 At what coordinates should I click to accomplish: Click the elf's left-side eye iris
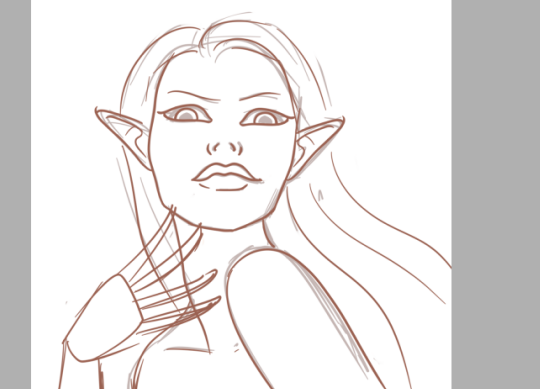(186, 115)
